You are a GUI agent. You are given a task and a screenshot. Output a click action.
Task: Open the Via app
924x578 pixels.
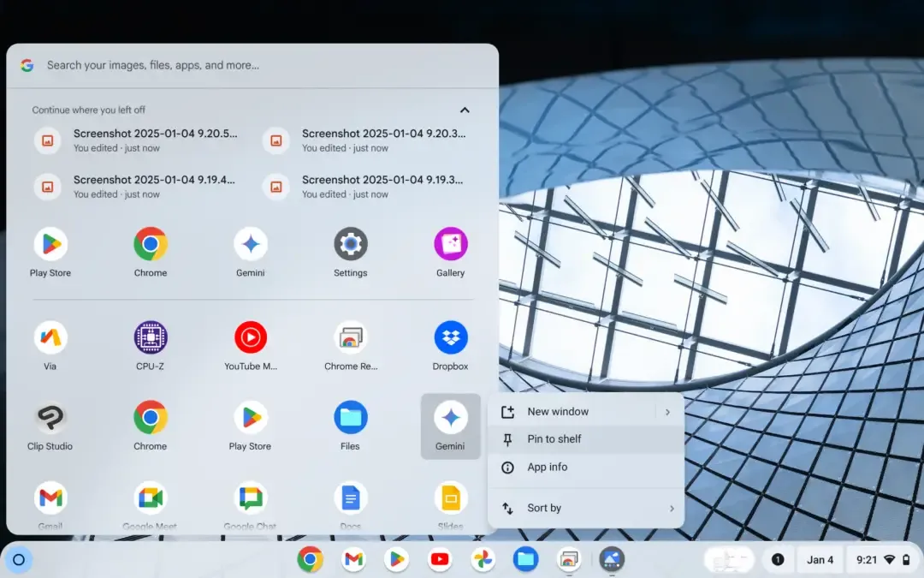pyautogui.click(x=50, y=346)
